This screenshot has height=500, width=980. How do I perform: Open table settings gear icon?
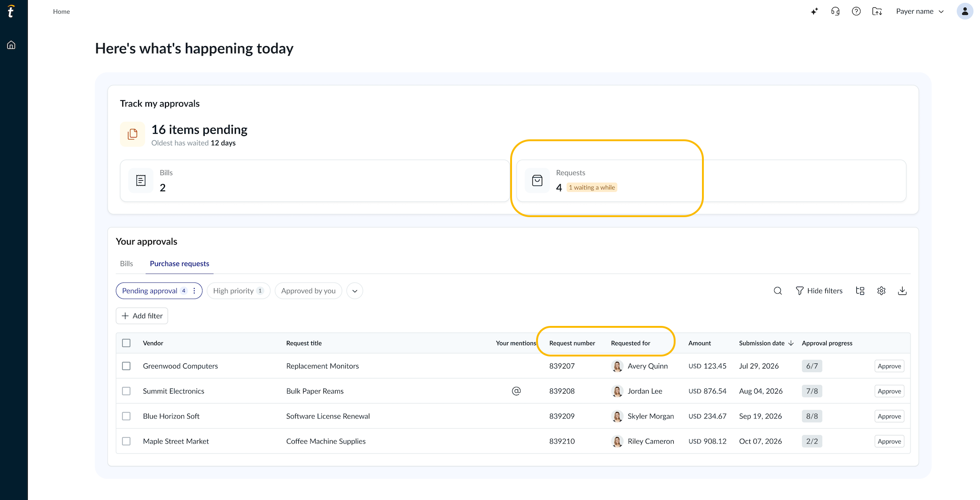click(881, 291)
